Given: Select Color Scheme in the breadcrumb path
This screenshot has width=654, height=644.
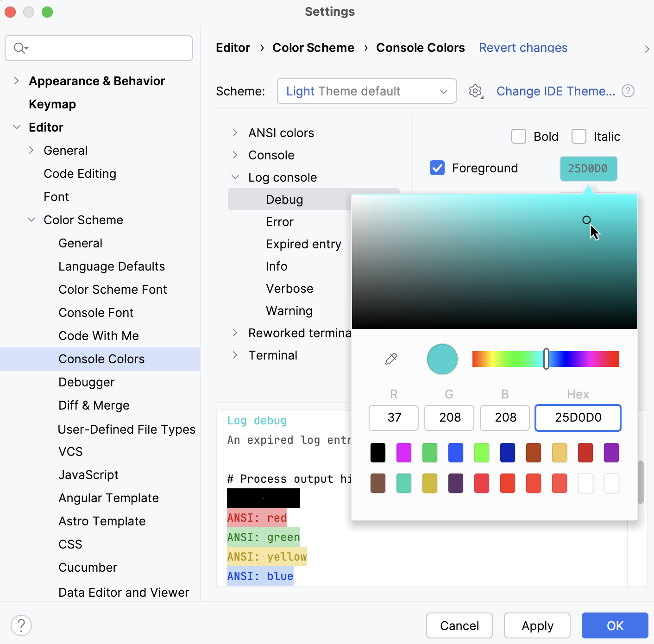Looking at the screenshot, I should (x=313, y=47).
